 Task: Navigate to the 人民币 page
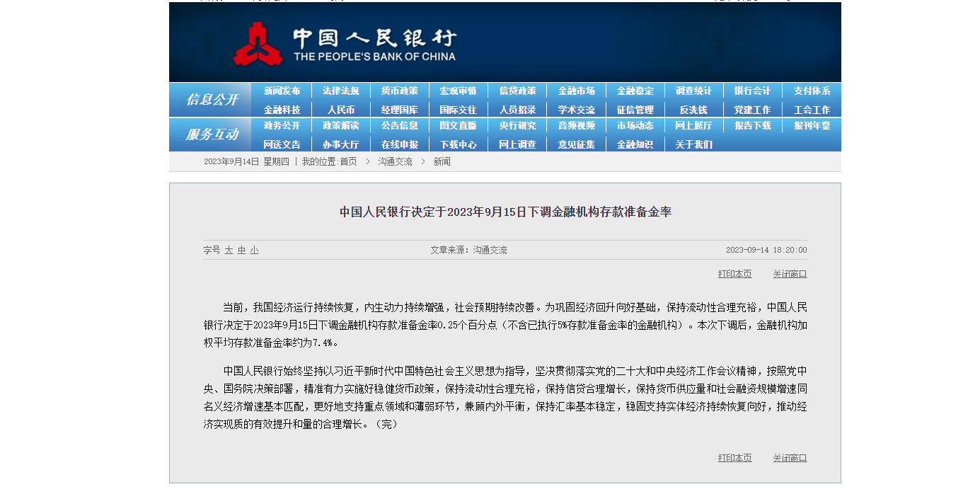coord(340,110)
